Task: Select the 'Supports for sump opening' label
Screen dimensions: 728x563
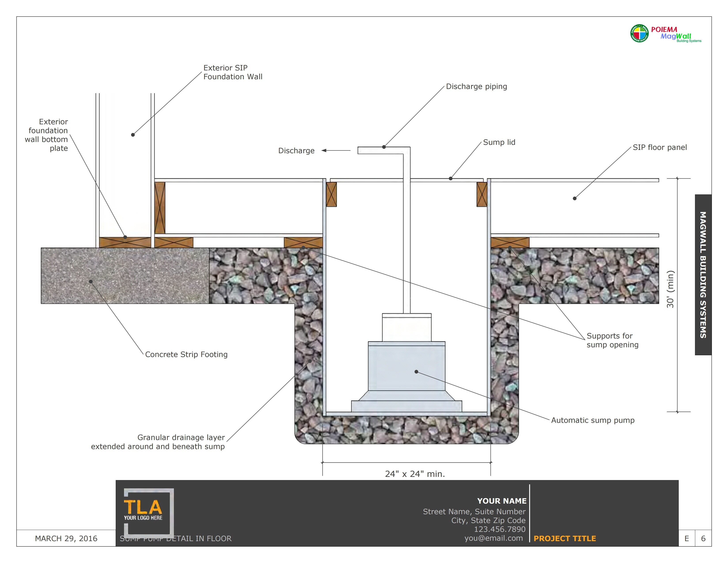Action: coord(612,340)
